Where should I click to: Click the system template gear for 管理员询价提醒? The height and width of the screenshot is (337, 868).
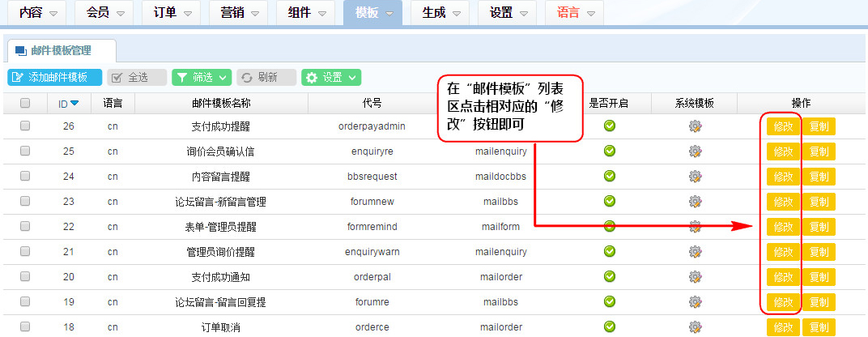pyautogui.click(x=695, y=252)
